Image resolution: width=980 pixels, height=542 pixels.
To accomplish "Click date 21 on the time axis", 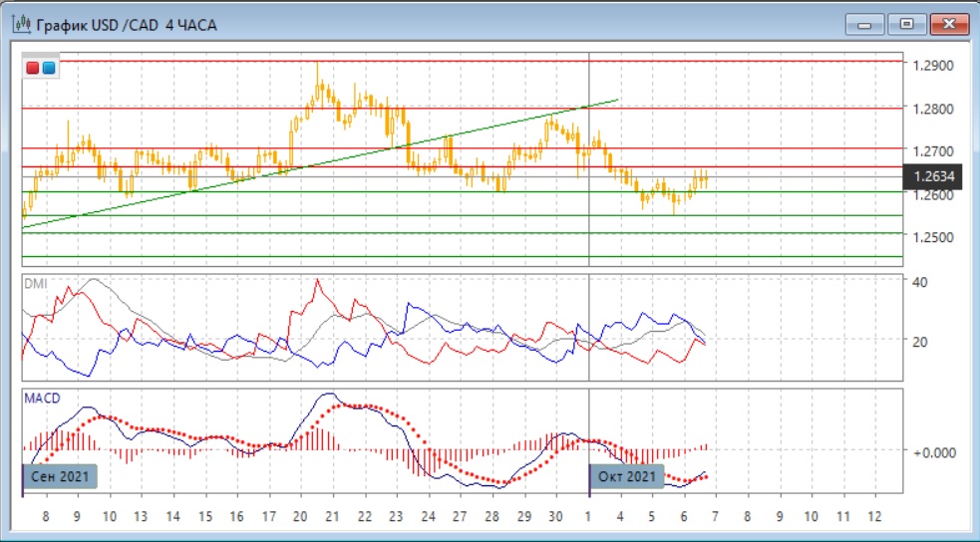I will tap(332, 518).
